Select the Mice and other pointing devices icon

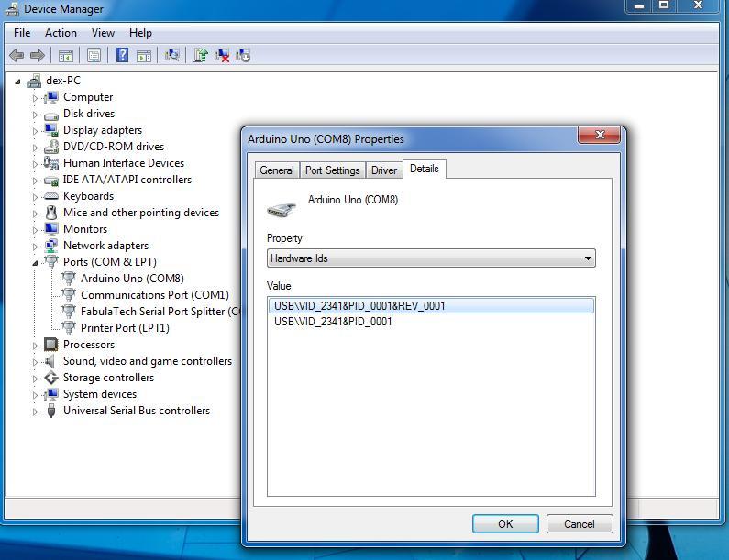[x=51, y=213]
